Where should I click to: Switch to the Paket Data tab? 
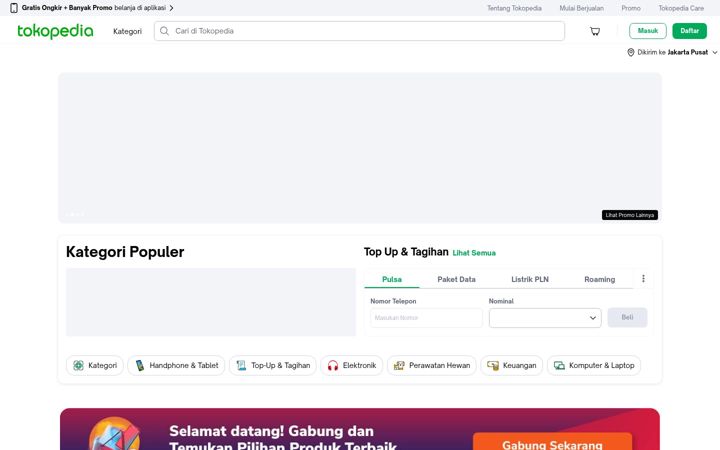(456, 279)
